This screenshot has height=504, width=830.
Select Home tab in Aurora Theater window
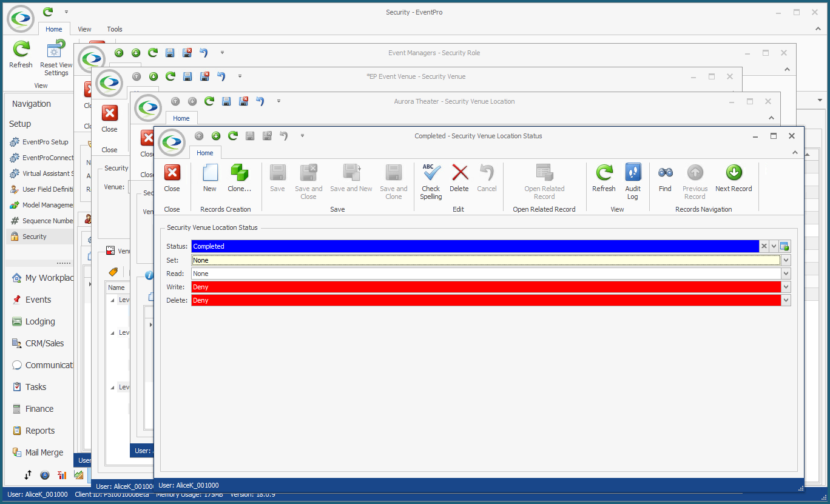[181, 118]
